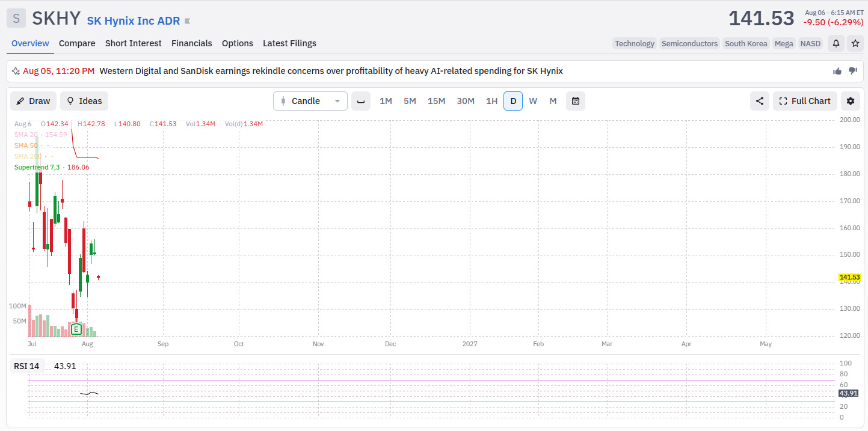Open the Options tab
The image size is (868, 431).
238,43
